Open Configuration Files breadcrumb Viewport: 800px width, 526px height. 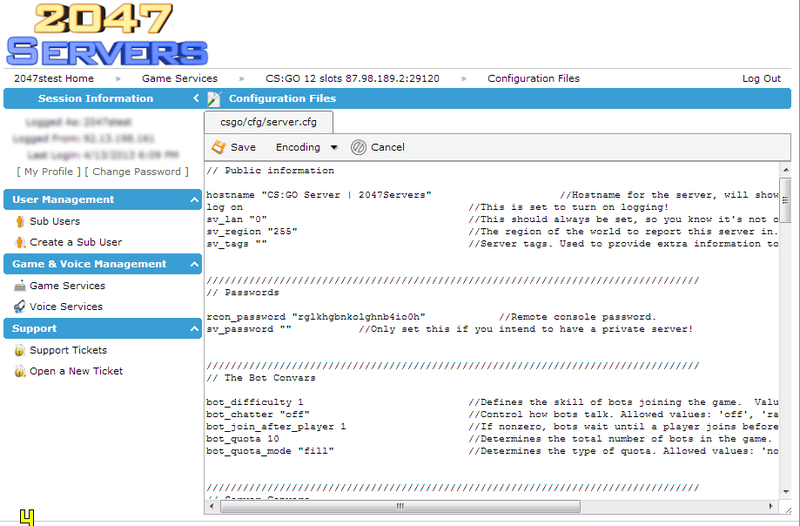coord(534,79)
